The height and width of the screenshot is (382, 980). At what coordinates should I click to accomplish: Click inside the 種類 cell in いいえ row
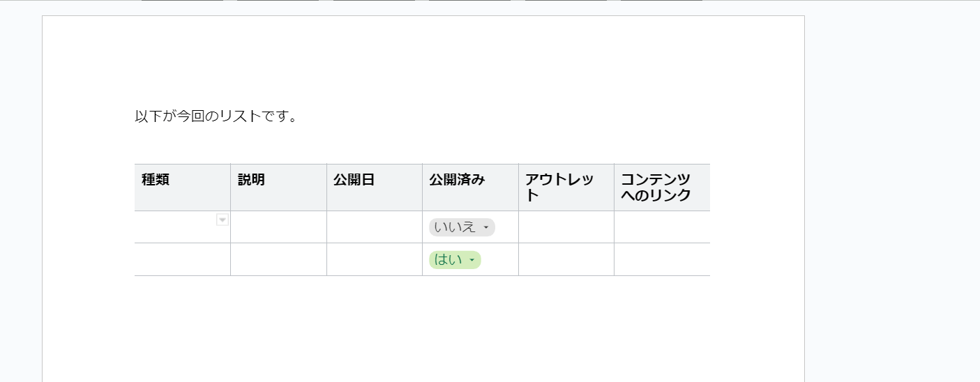176,229
